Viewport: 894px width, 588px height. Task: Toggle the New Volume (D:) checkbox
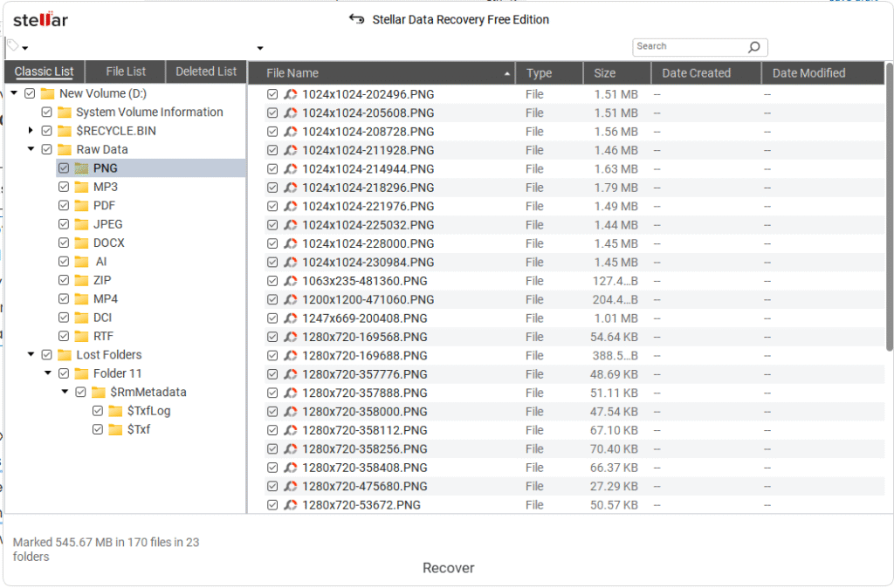click(x=29, y=93)
